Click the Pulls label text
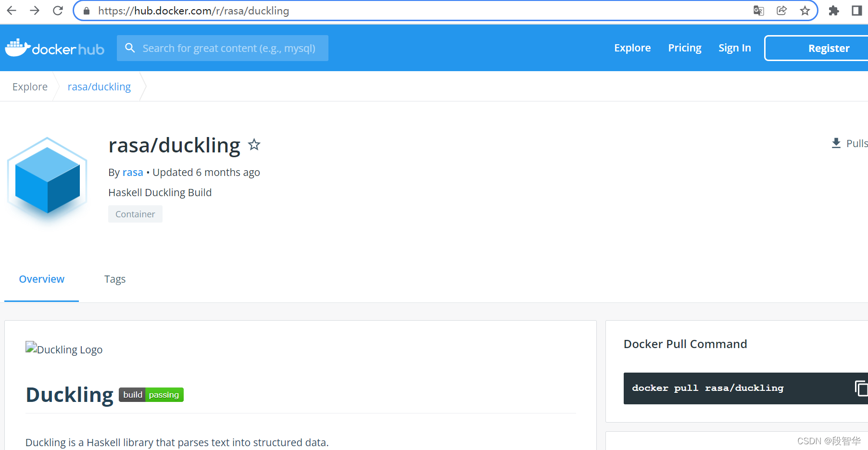Image resolution: width=868 pixels, height=450 pixels. tap(857, 143)
